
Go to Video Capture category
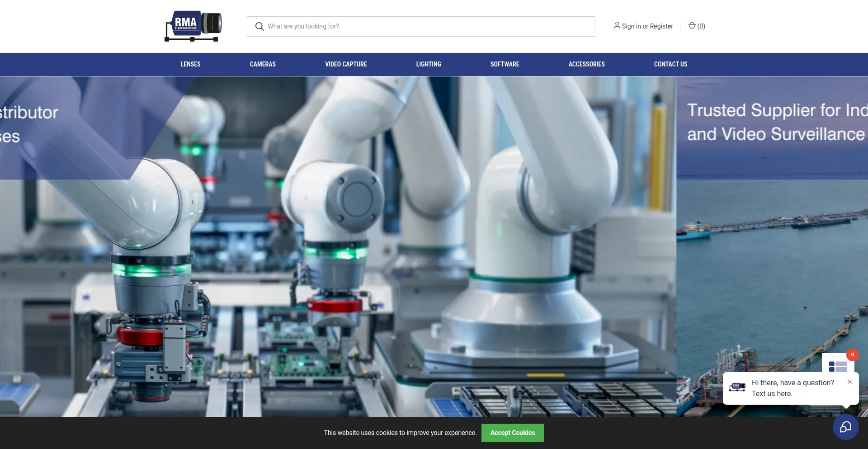(346, 64)
